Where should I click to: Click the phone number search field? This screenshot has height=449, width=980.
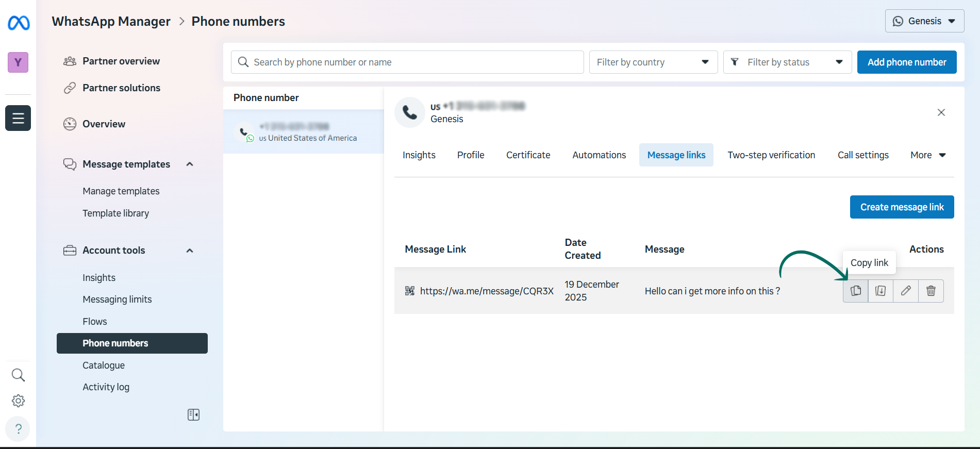point(407,62)
